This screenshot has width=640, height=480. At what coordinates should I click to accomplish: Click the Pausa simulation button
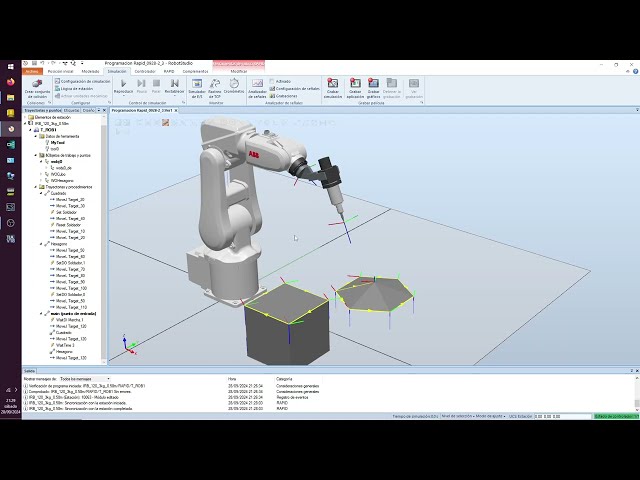click(x=141, y=86)
